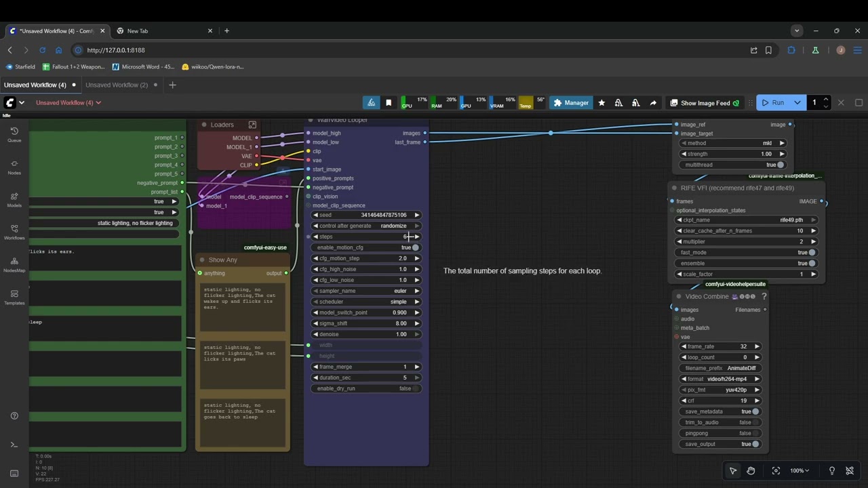The image size is (868, 488).
Task: Click the Show Image Feed button
Action: click(705, 103)
